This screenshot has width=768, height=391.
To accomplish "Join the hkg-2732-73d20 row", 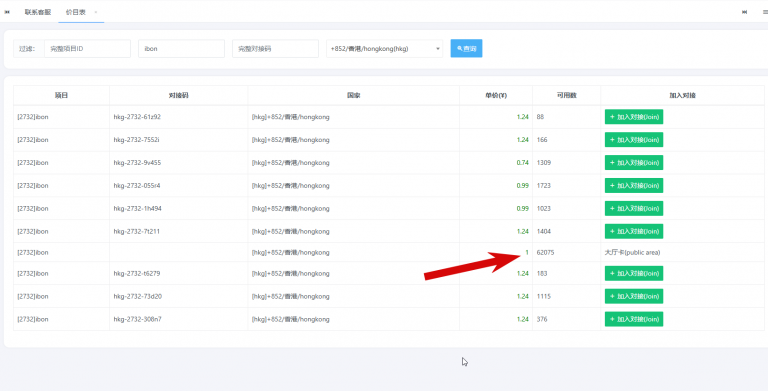I will pyautogui.click(x=634, y=296).
